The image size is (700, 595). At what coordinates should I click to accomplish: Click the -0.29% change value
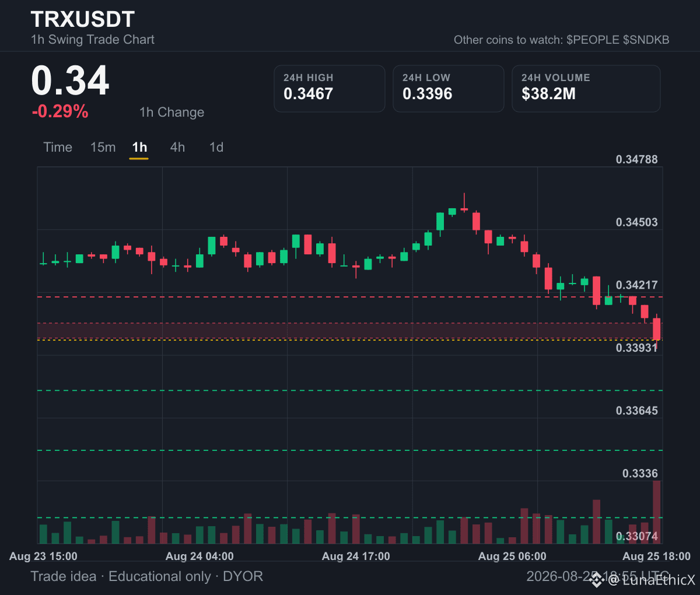pyautogui.click(x=60, y=111)
